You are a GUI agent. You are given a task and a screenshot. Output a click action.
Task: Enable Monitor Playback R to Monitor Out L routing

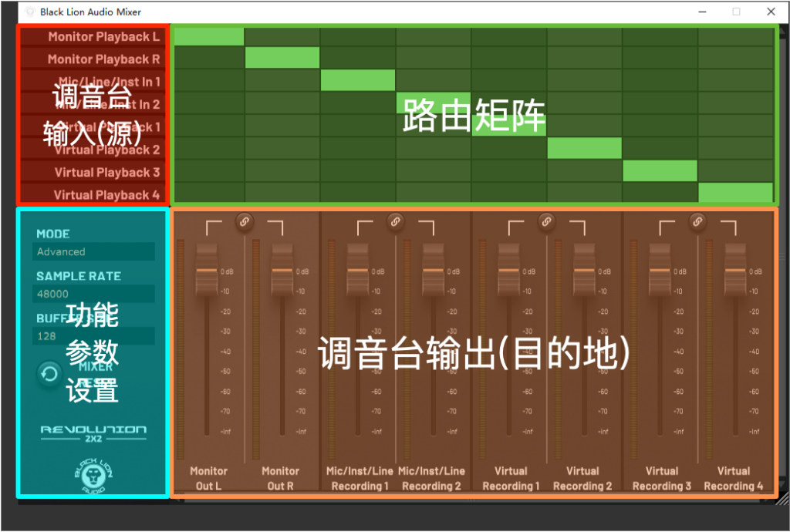click(208, 58)
